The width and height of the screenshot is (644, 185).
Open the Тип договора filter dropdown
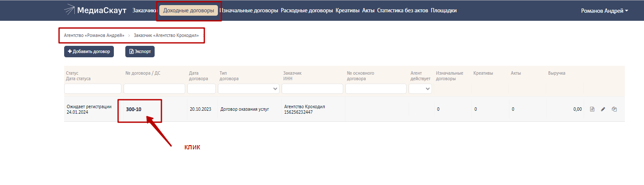tap(249, 89)
